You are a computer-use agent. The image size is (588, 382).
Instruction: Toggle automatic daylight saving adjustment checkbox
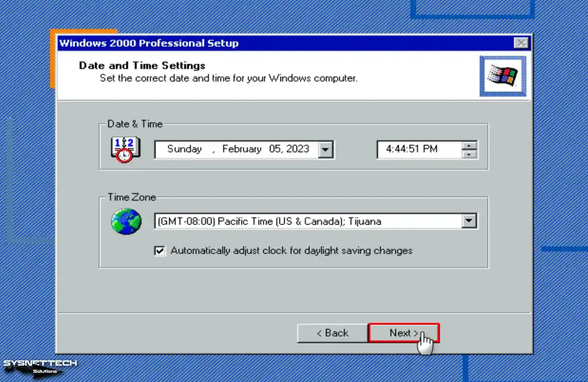[160, 251]
